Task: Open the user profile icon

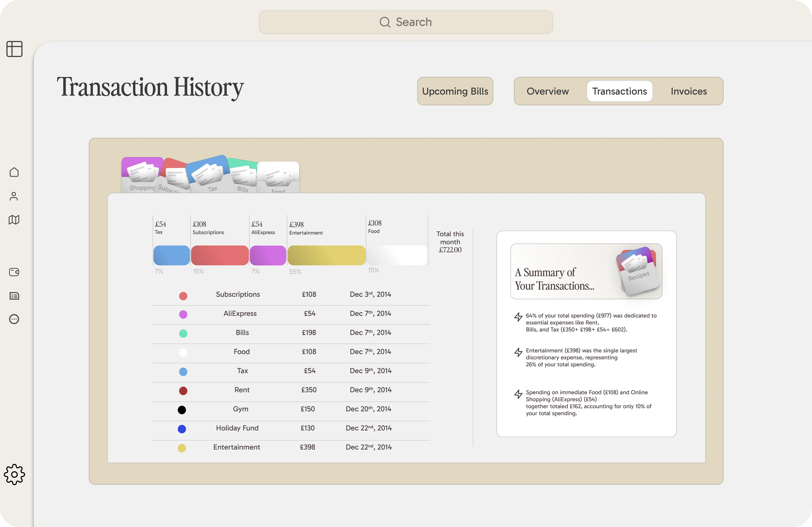Action: coord(14,196)
